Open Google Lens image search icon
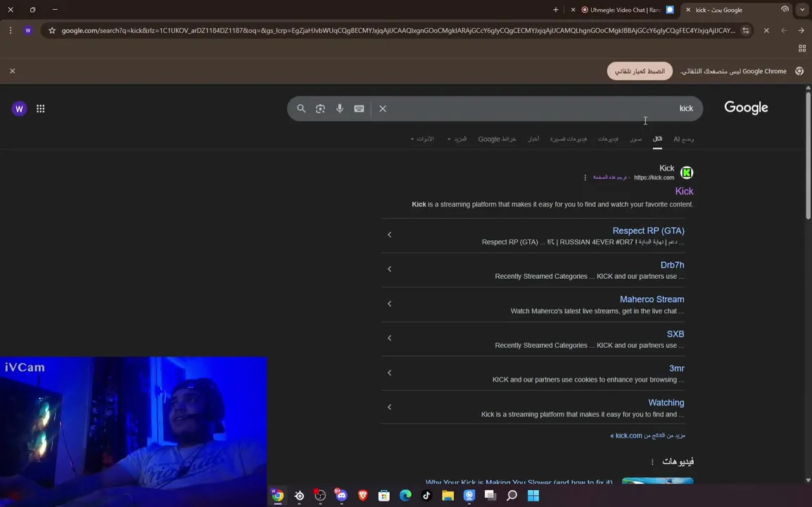The image size is (812, 507). click(320, 108)
